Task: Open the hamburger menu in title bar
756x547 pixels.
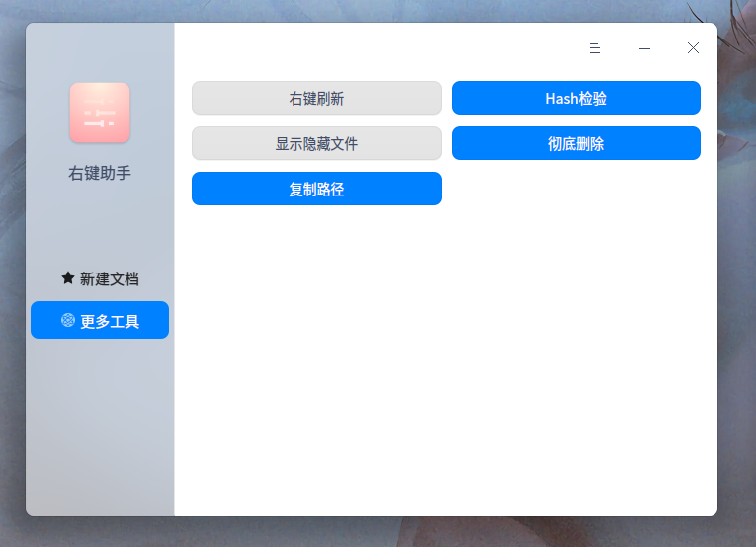Action: coord(595,48)
